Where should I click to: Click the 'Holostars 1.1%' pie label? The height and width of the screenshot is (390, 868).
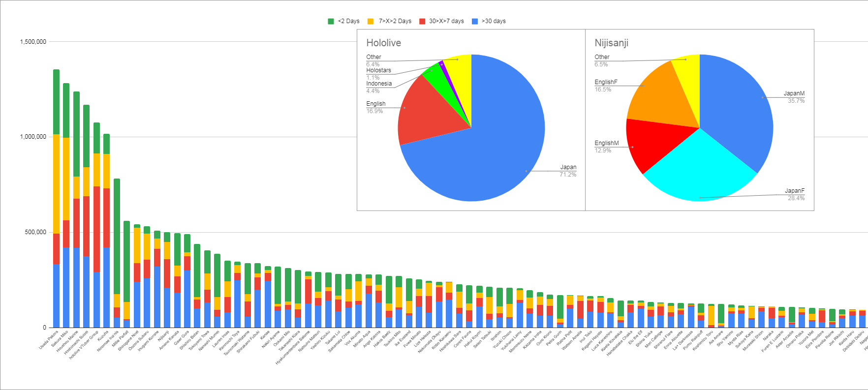coord(378,74)
